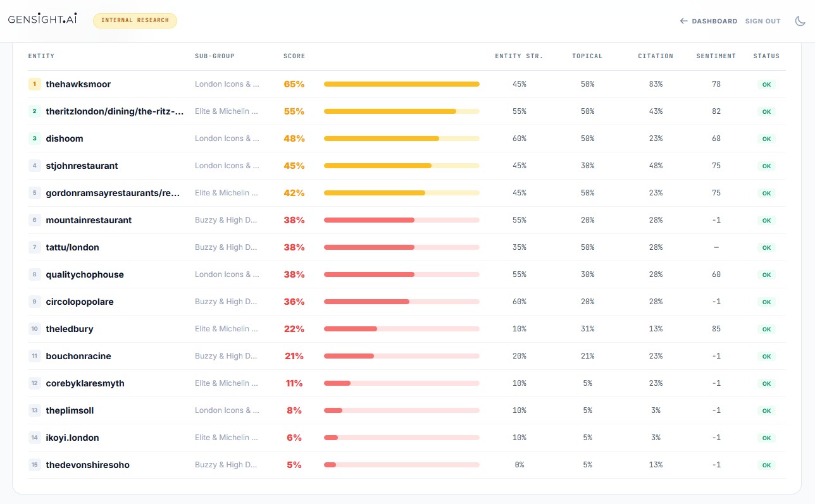The height and width of the screenshot is (504, 815).
Task: Click the 55% score for theritzlondon
Action: click(294, 111)
